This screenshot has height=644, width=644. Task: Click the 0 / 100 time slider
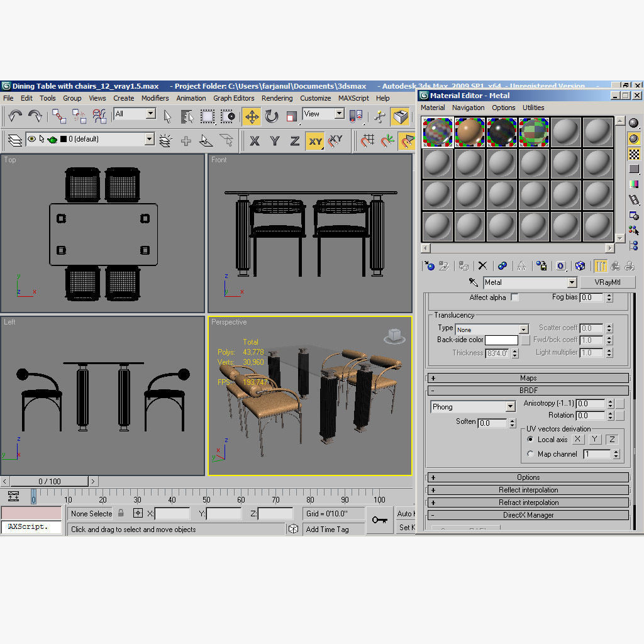(x=49, y=481)
